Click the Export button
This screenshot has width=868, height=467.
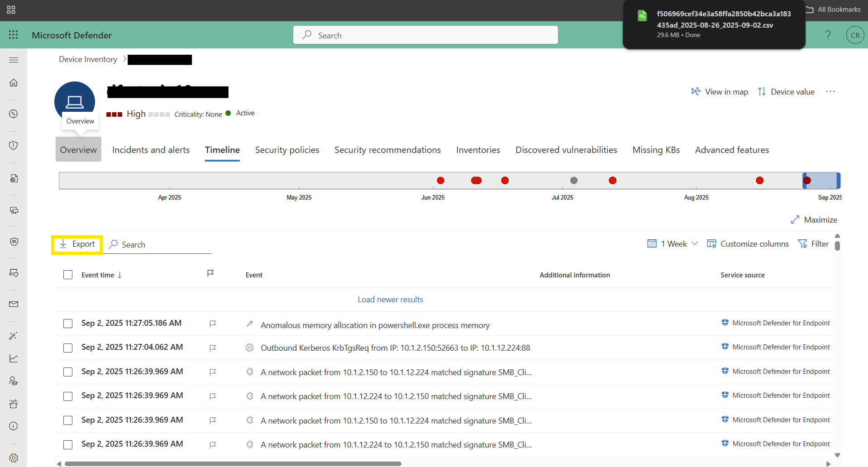point(77,244)
